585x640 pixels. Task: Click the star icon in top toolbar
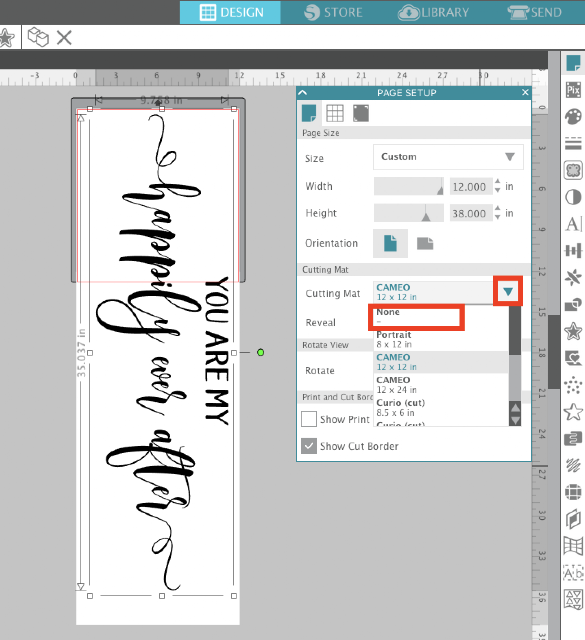(6, 38)
